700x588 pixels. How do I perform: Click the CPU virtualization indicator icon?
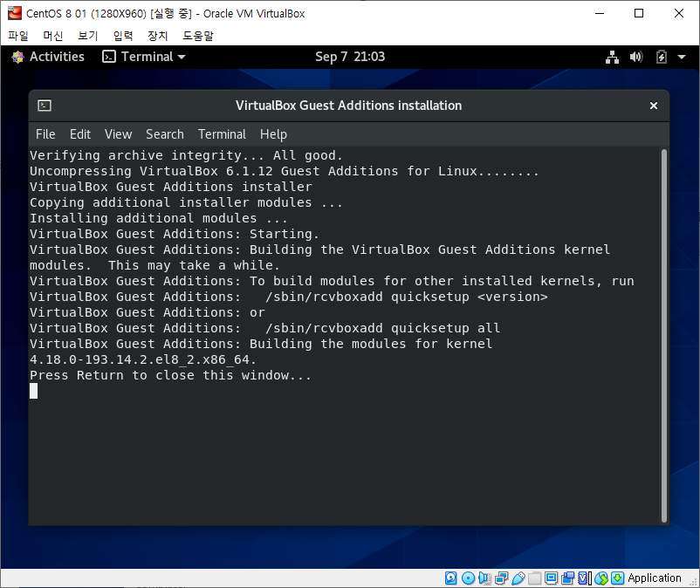coord(585,578)
